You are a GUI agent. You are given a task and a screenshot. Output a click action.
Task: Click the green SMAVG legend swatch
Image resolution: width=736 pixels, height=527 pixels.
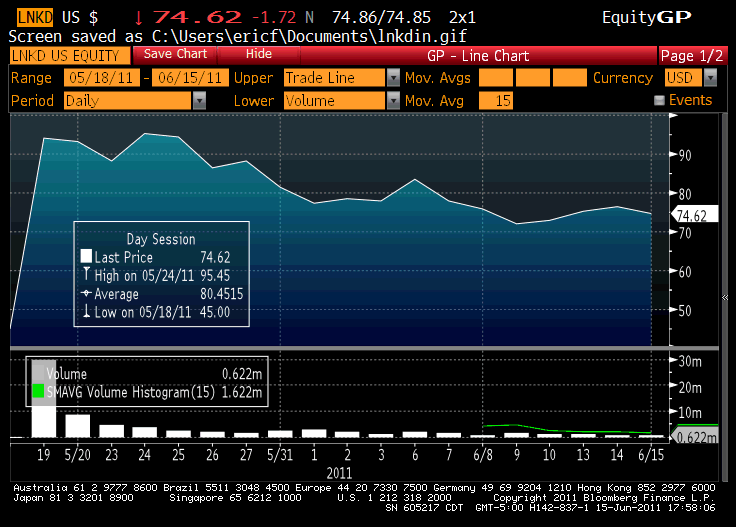(x=38, y=391)
